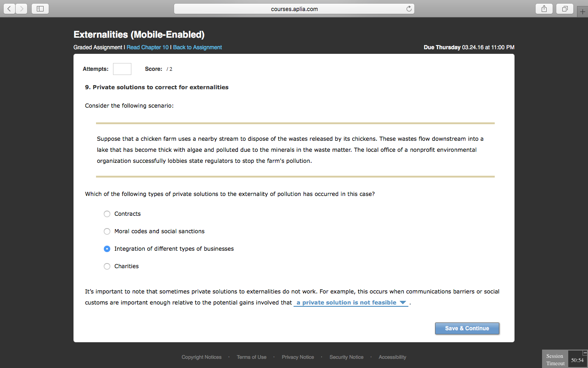Image resolution: width=588 pixels, height=368 pixels.
Task: Click the courses.aplia.com address bar
Action: (294, 9)
